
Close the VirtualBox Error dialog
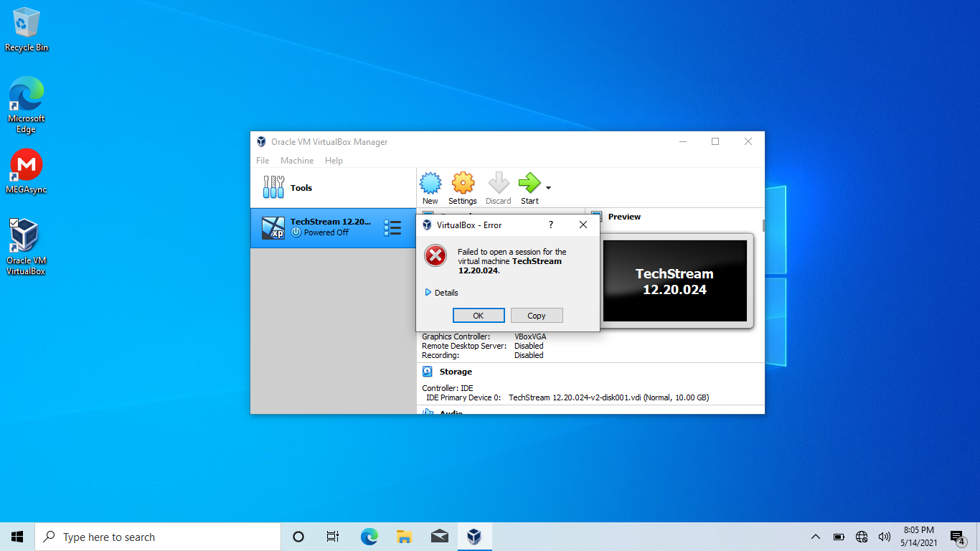583,225
